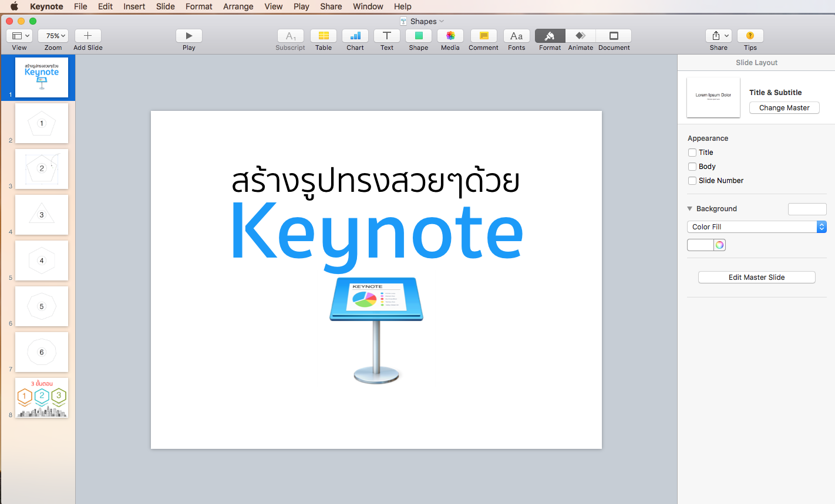The width and height of the screenshot is (835, 504).
Task: Open the Fonts panel icon
Action: pos(516,37)
